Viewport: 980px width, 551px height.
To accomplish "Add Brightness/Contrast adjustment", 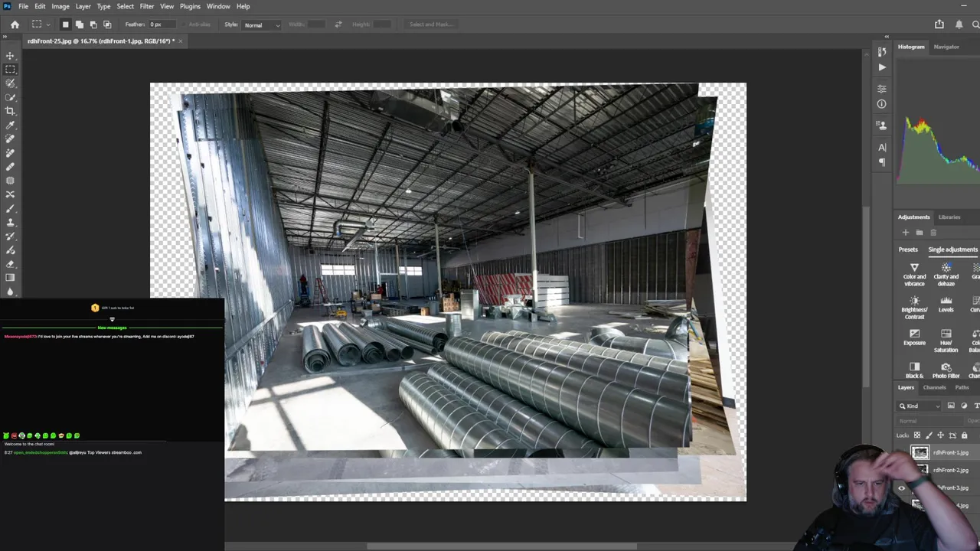I will 914,308.
